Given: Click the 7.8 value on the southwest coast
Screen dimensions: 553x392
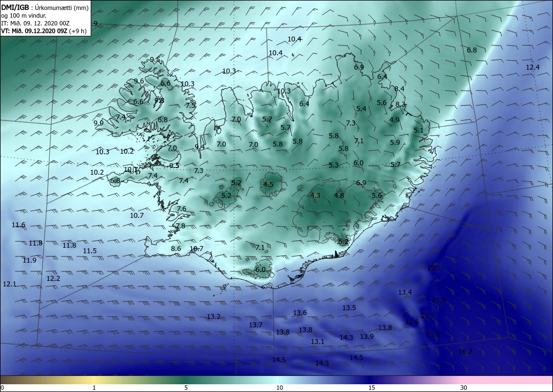Looking at the screenshot, I should click(180, 226).
